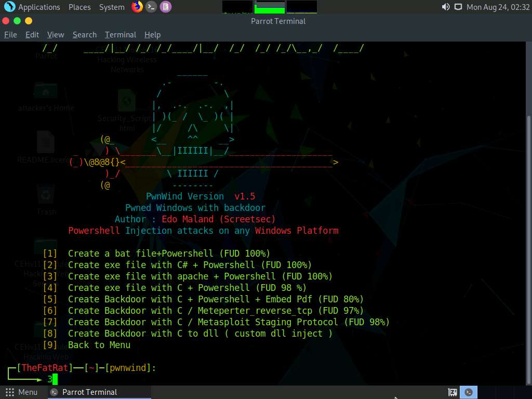
Task: Click the Pwned Windows with backdoor line
Action: pos(195,208)
